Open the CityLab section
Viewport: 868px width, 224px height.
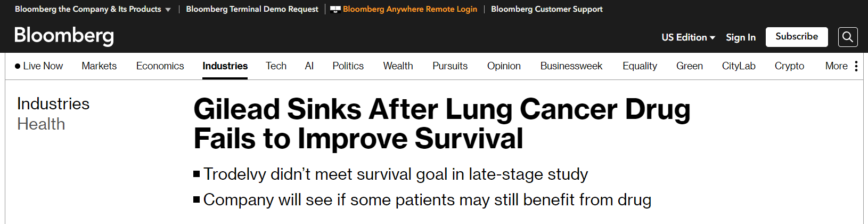[x=738, y=66]
